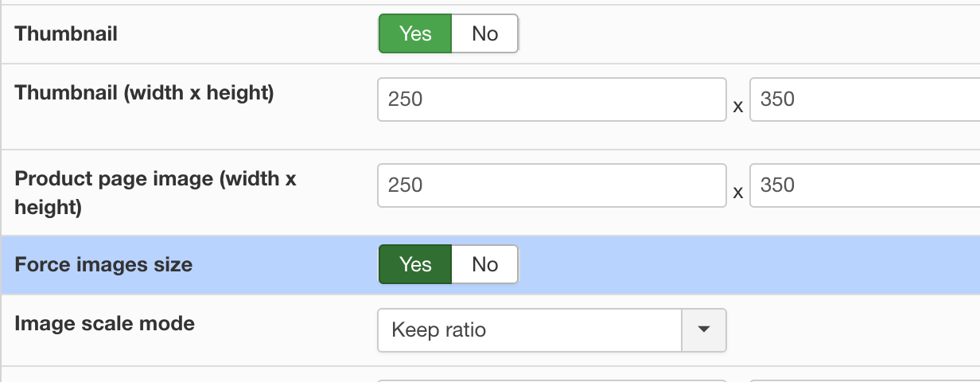
Task: Select Yes for Force images size
Action: click(x=415, y=264)
